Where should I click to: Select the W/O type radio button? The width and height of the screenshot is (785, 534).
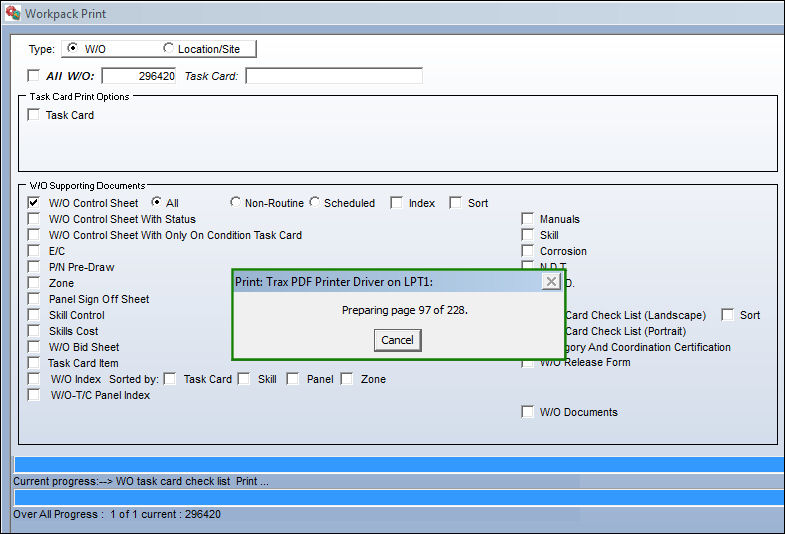pyautogui.click(x=73, y=48)
